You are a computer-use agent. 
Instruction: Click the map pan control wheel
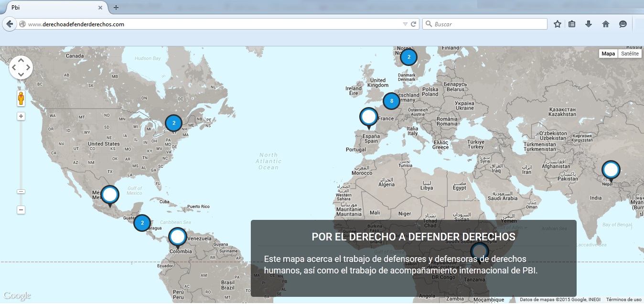pos(21,67)
